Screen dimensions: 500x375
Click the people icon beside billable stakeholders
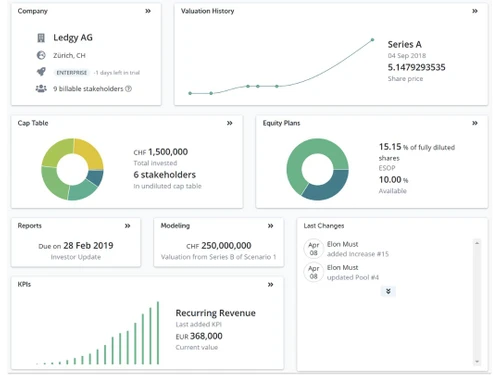click(x=41, y=89)
